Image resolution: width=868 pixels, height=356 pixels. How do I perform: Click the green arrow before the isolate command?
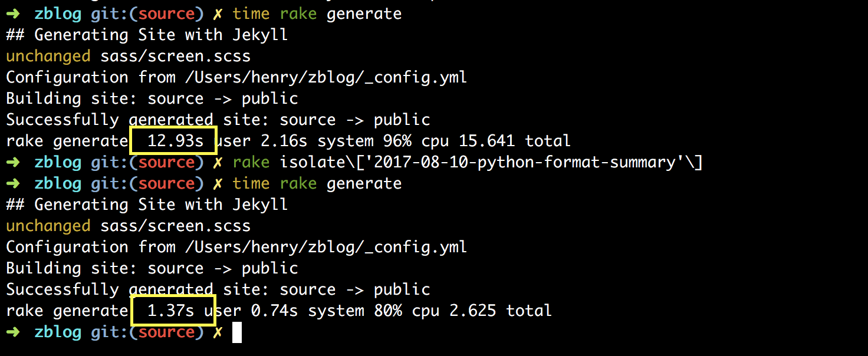tap(13, 163)
